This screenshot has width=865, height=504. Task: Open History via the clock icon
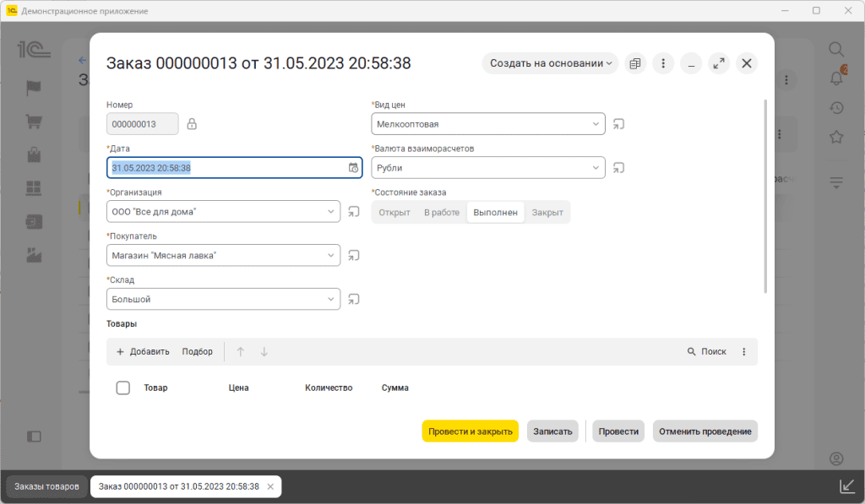(x=836, y=107)
